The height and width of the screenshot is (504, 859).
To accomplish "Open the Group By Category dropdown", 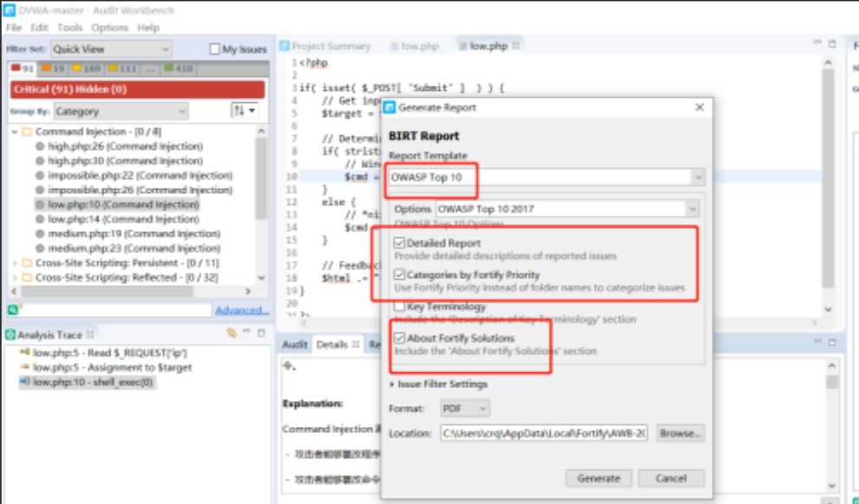I will [121, 111].
